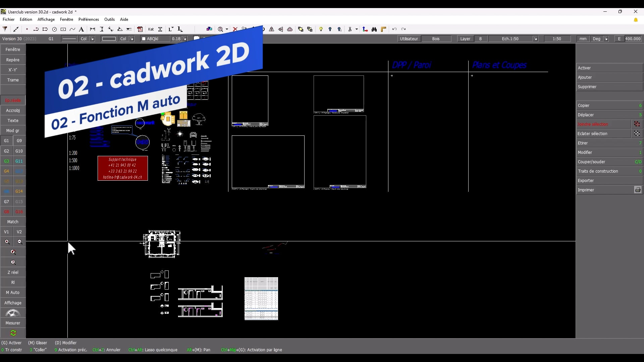Click the printer icon beside Imprimer
Viewport: 644px width, 362px height.
coord(638,190)
